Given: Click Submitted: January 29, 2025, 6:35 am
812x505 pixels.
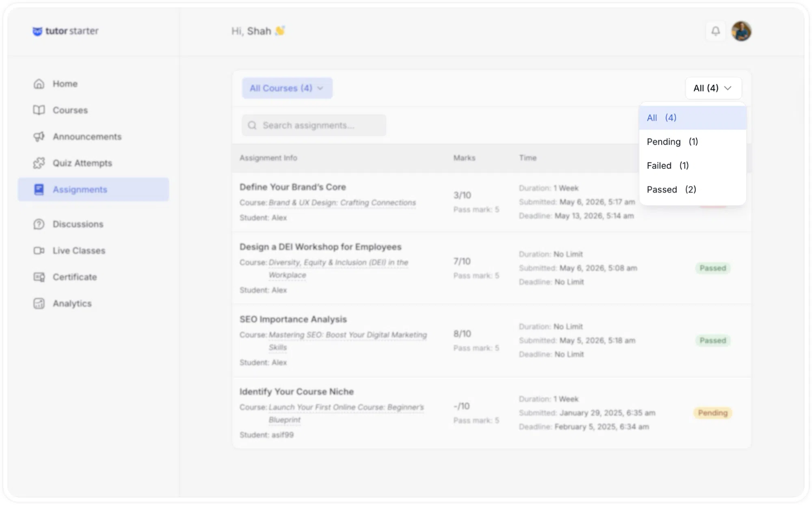Looking at the screenshot, I should [587, 413].
